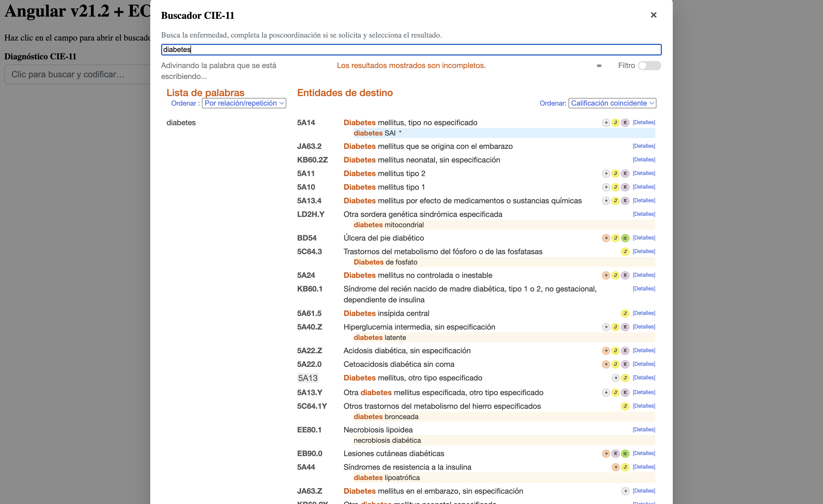Image resolution: width=823 pixels, height=504 pixels.
Task: Click the 5A13 code chip
Action: (308, 378)
